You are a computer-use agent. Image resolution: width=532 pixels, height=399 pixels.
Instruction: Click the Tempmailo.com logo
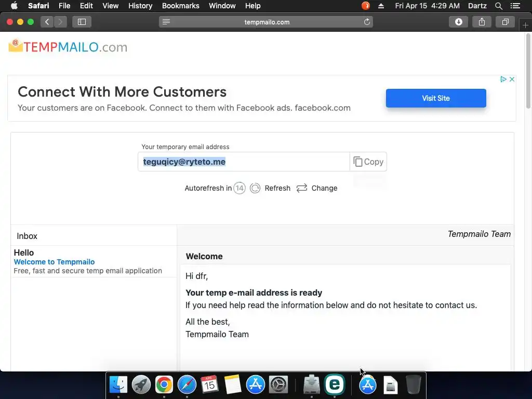pos(68,46)
